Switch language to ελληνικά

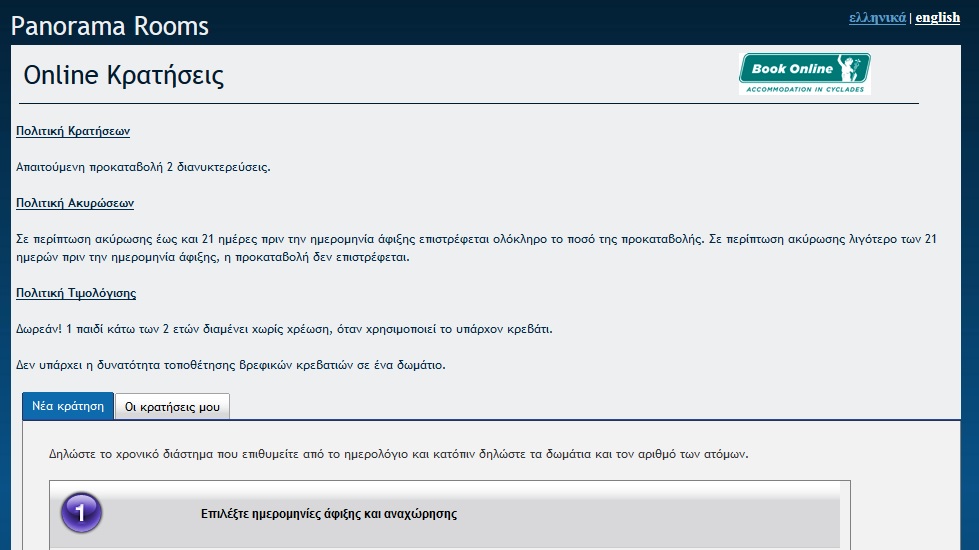[877, 17]
